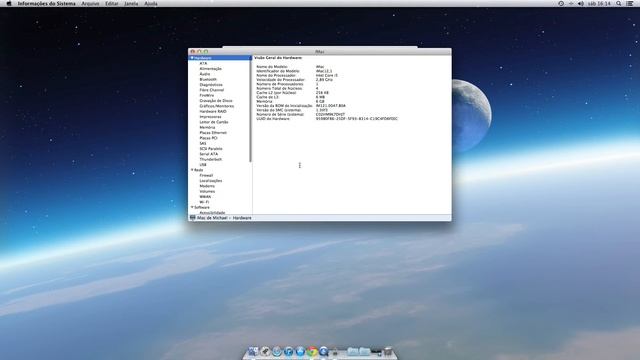The width and height of the screenshot is (640, 360).
Task: Select Bluetooth in the sidebar
Action: click(208, 80)
